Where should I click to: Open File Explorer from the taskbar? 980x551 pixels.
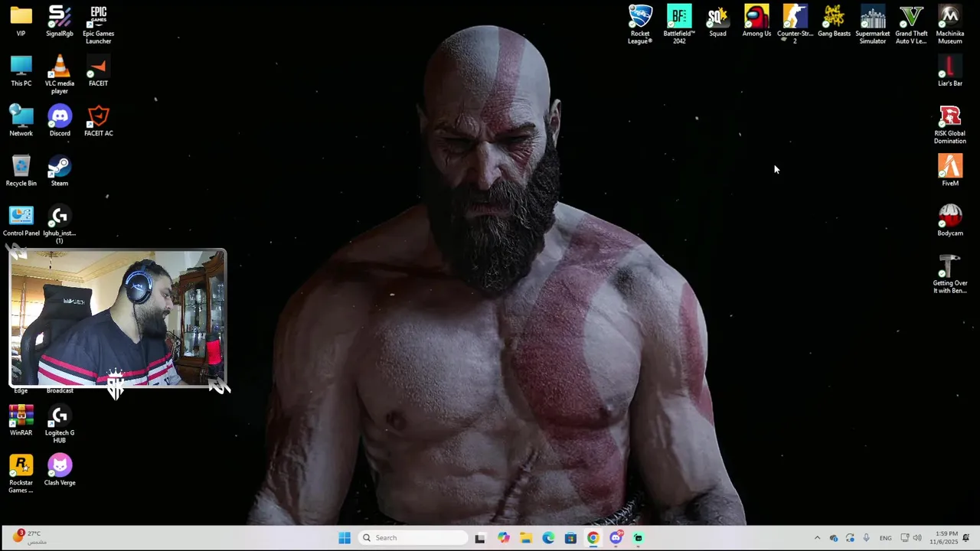point(526,538)
